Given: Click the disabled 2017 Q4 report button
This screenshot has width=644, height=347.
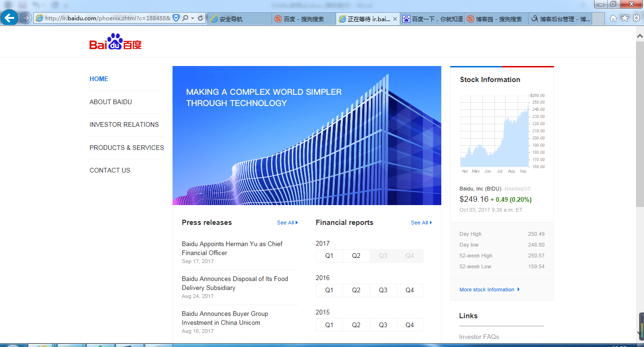Looking at the screenshot, I should pos(410,256).
